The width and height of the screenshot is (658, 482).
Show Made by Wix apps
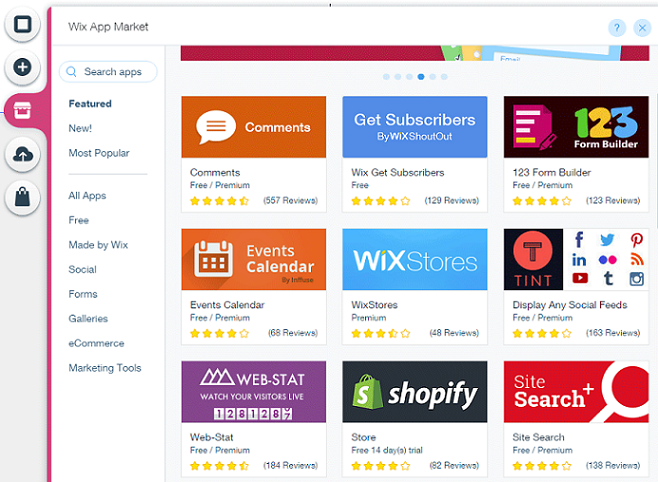pos(98,245)
